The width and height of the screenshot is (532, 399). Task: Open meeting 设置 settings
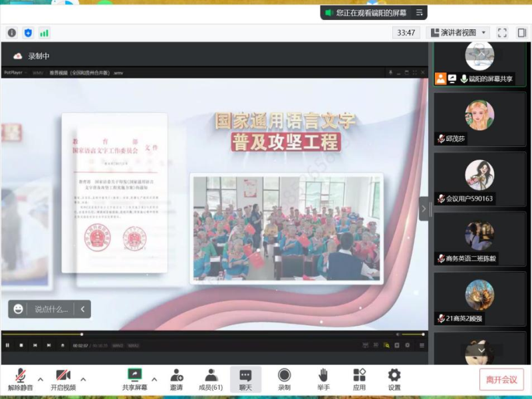coord(394,379)
